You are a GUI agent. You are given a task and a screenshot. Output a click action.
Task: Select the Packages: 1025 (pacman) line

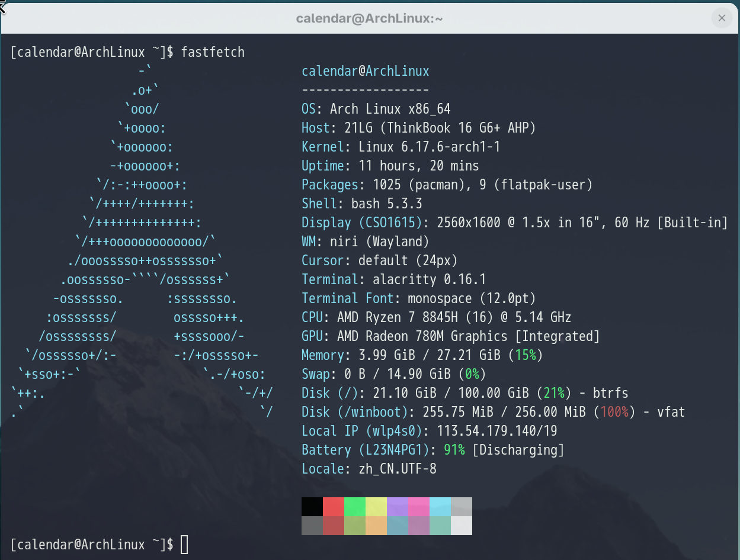coord(447,185)
